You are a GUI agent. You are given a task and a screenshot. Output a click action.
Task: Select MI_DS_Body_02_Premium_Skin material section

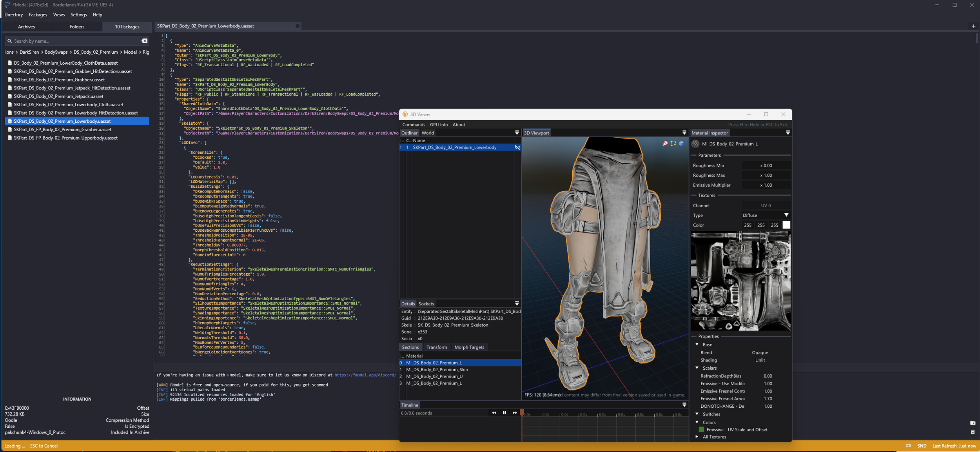click(437, 370)
